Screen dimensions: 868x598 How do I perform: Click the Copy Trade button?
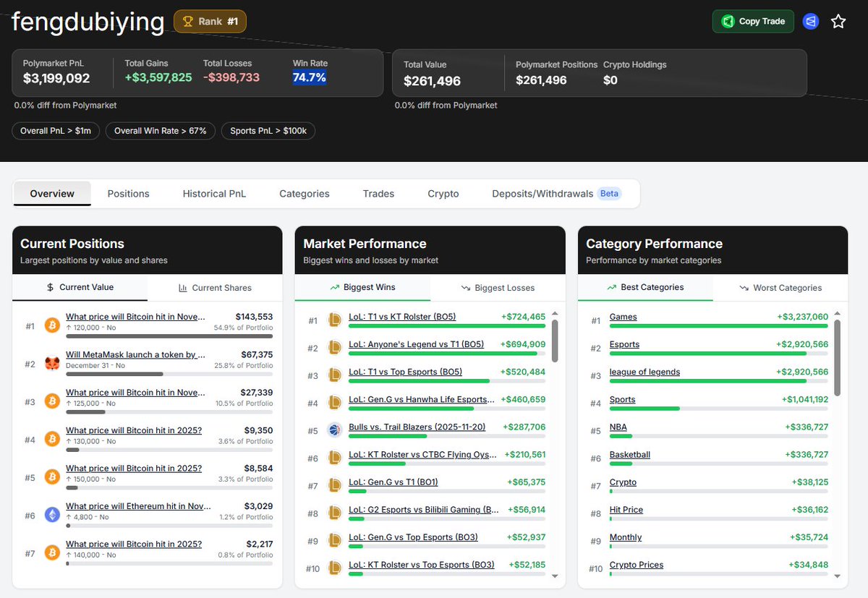(752, 21)
